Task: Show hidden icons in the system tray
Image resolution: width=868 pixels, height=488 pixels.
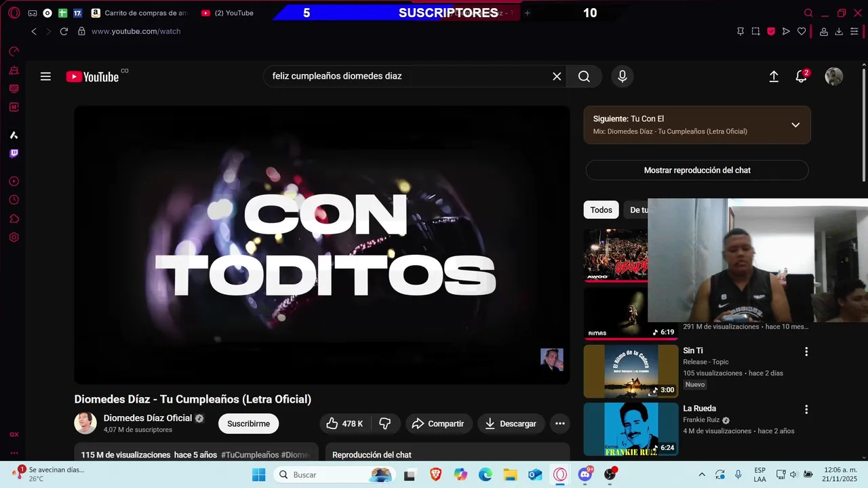Action: [x=702, y=475]
